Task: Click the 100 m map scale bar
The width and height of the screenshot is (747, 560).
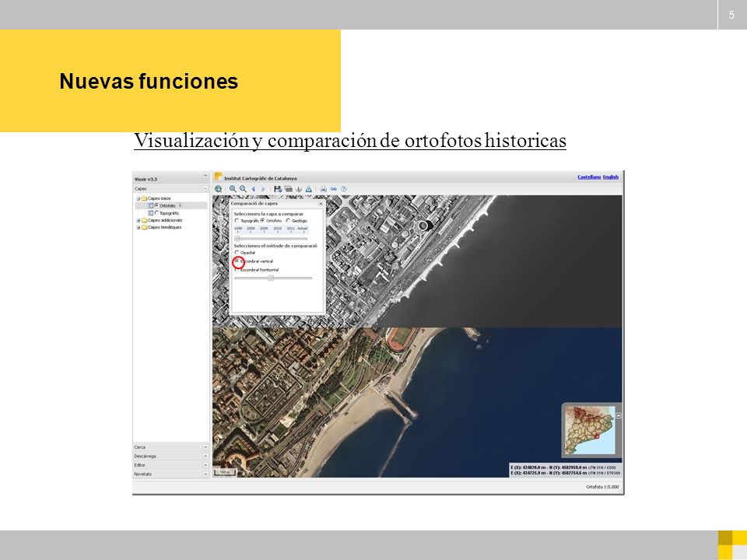Action: tap(224, 472)
